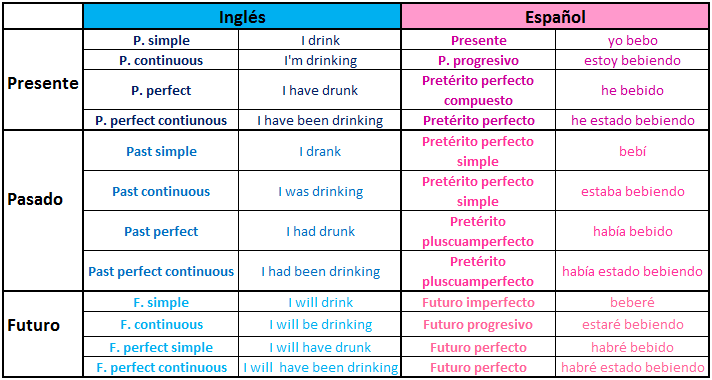
Task: Select the "había estado bebiendo" cell
Action: point(632,271)
